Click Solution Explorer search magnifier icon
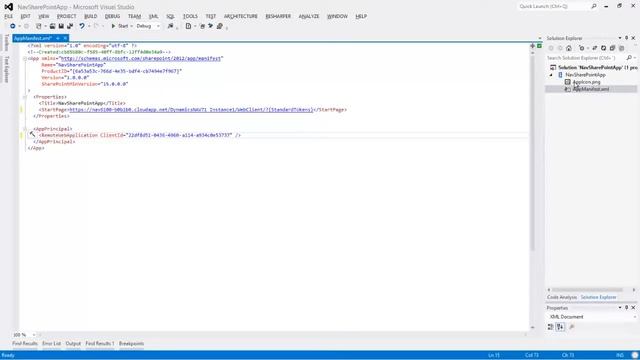This screenshot has height=360, width=640. 629,58
